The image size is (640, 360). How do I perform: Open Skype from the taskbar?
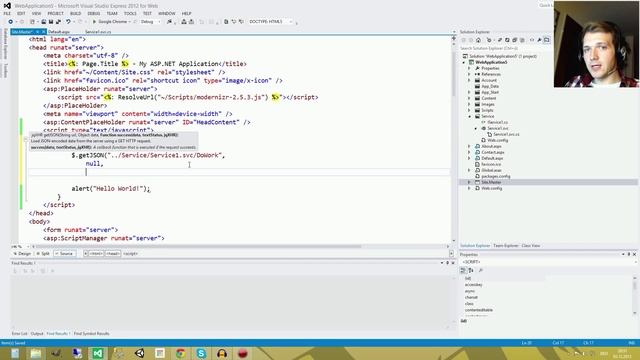201,353
